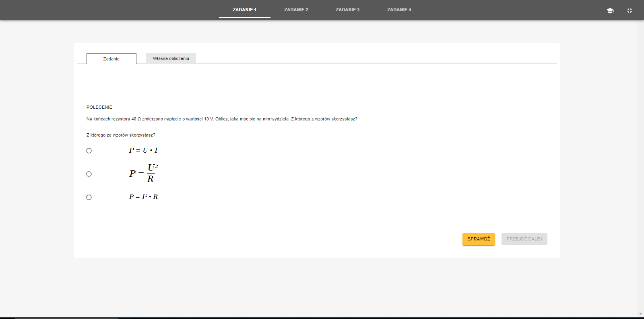Open the Własne obliczenia tab
The width and height of the screenshot is (644, 319).
pos(171,58)
